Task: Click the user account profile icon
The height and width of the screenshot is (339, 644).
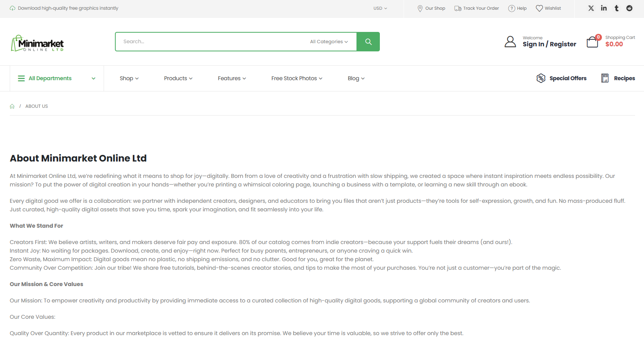Action: click(510, 42)
